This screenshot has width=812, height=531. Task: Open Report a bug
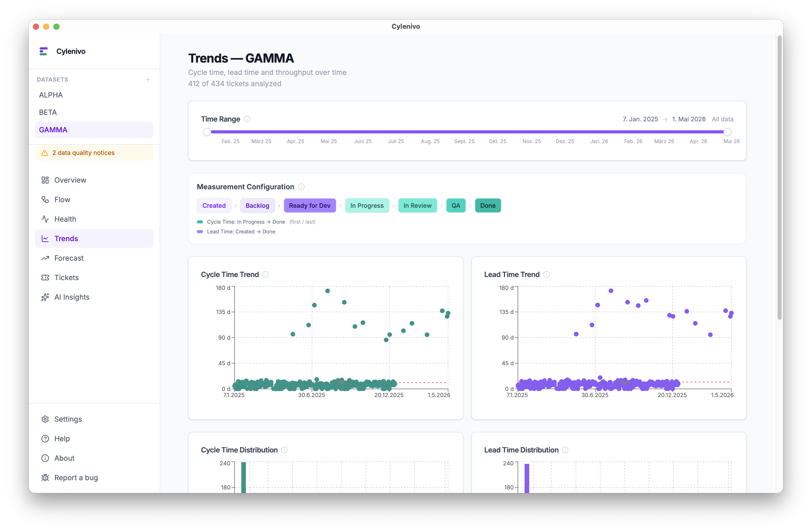point(76,477)
